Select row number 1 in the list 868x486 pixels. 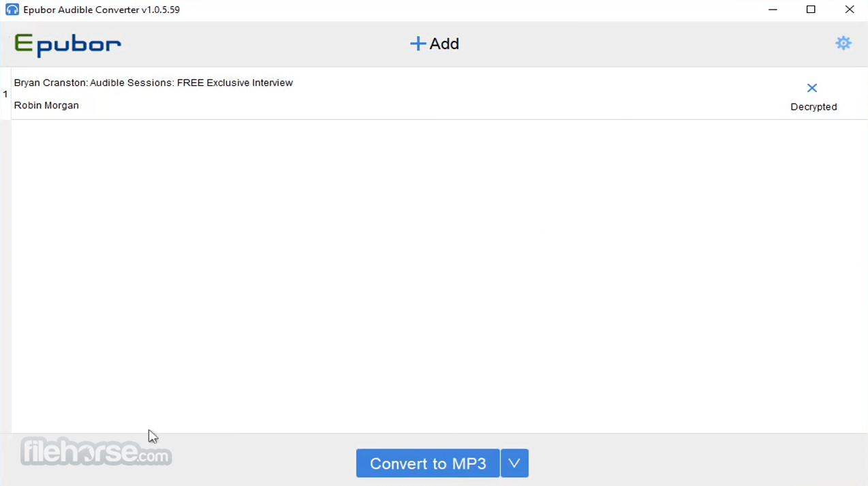(5, 94)
